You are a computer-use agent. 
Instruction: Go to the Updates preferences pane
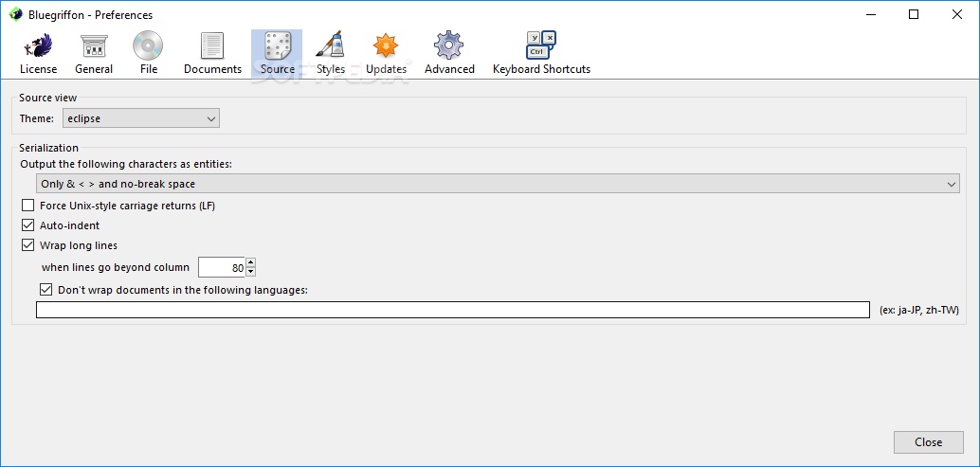(x=387, y=54)
